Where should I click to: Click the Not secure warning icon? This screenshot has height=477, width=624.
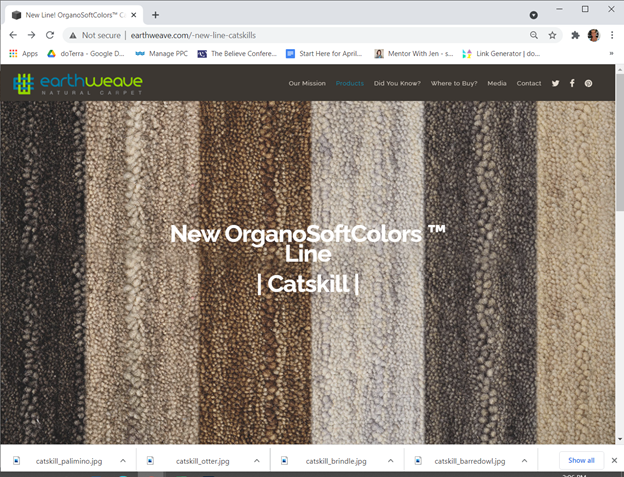(73, 35)
